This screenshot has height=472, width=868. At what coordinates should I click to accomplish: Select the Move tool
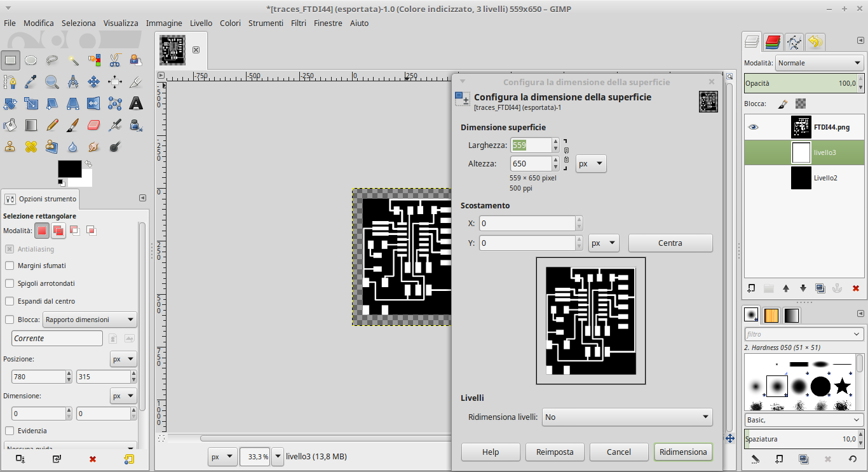click(x=94, y=82)
